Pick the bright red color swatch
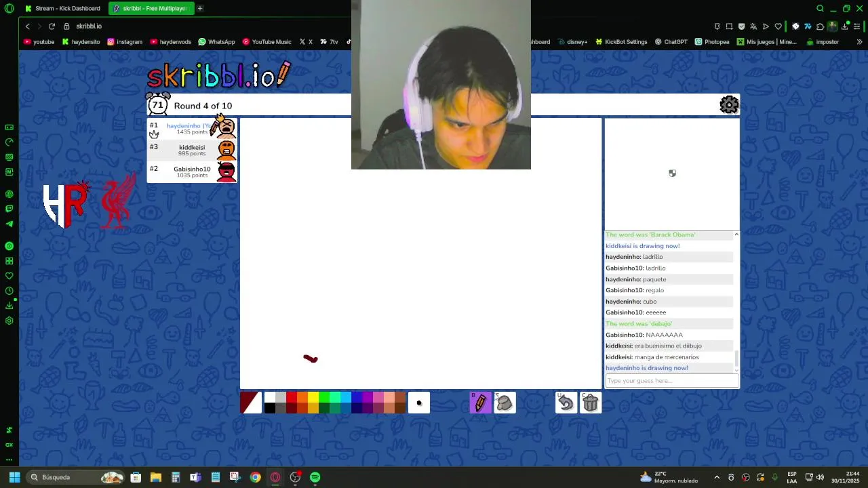Image resolution: width=868 pixels, height=488 pixels. 292,397
